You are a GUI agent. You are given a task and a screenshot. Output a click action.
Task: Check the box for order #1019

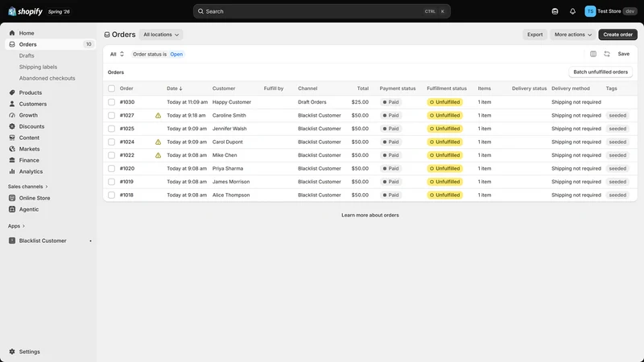tap(111, 182)
